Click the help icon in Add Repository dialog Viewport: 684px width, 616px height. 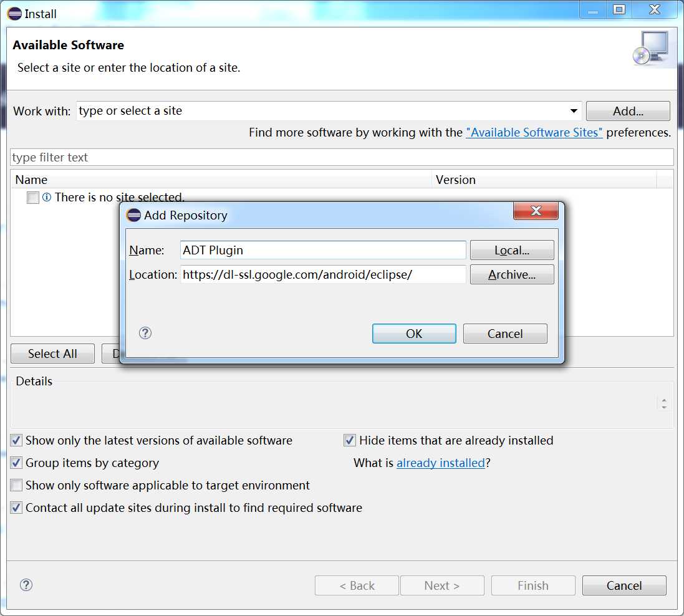click(x=145, y=334)
